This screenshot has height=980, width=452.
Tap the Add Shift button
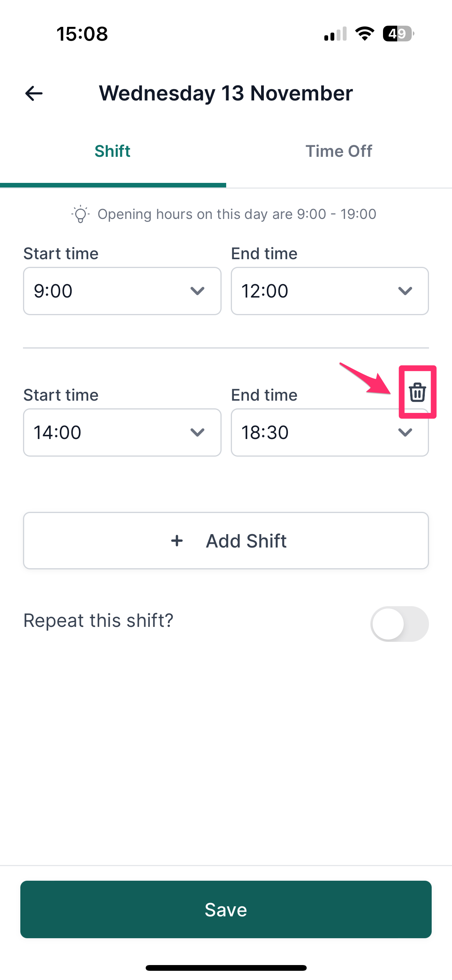tap(226, 541)
